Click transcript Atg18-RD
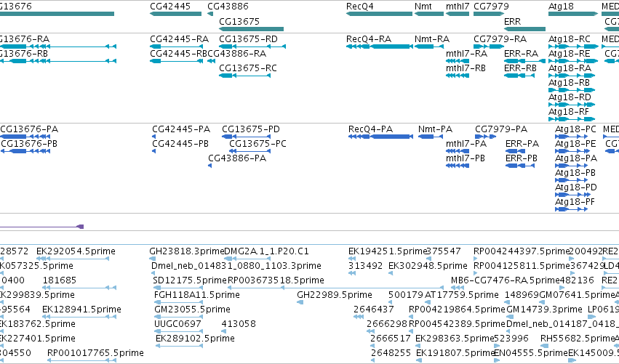 [x=572, y=105]
